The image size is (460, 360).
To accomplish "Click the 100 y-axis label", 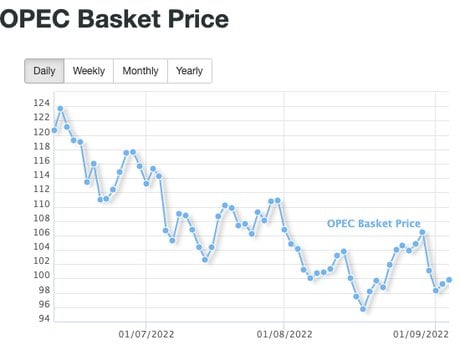I will 42,275.
